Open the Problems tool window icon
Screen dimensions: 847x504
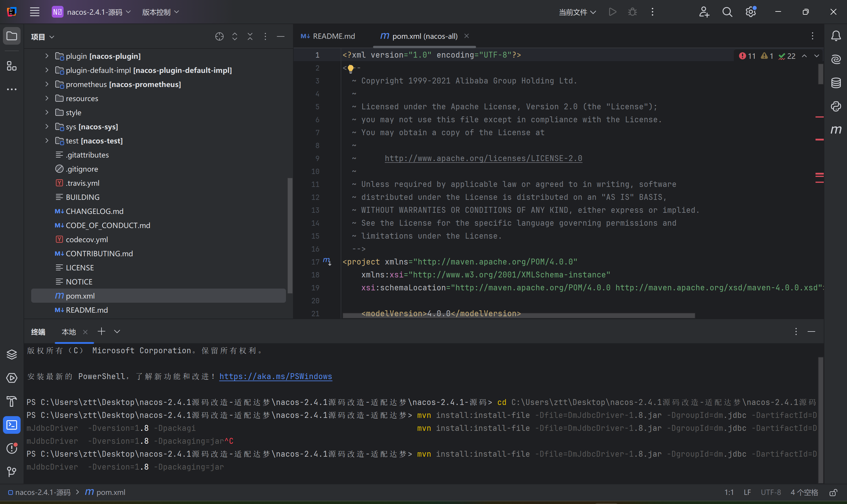point(11,448)
